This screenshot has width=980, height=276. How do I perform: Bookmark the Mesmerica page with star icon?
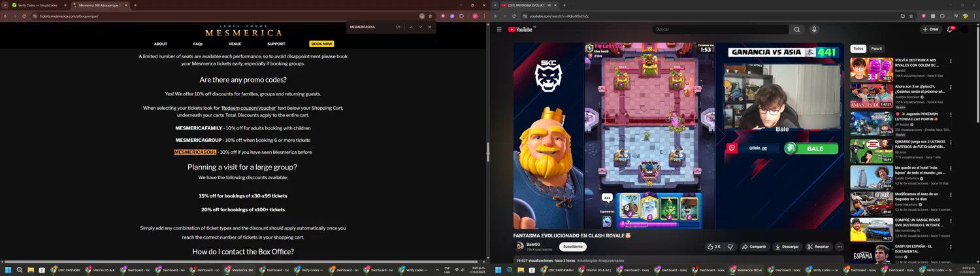pyautogui.click(x=430, y=16)
